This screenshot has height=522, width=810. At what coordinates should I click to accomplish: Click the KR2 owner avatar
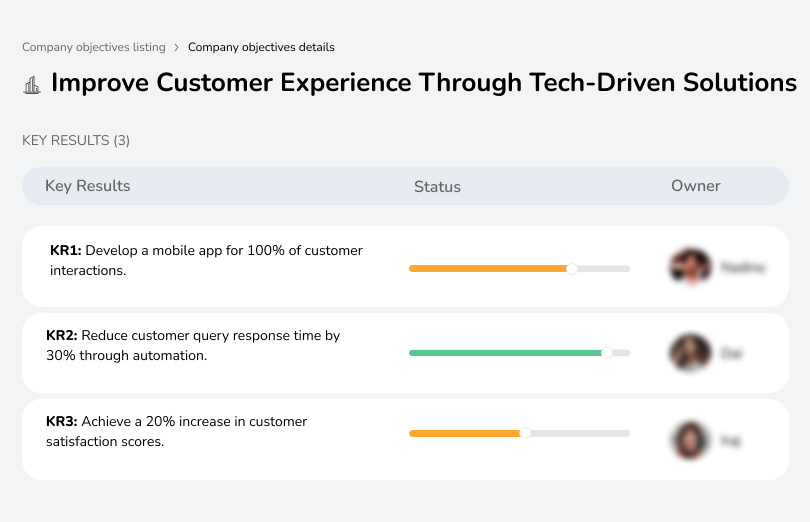tap(690, 352)
